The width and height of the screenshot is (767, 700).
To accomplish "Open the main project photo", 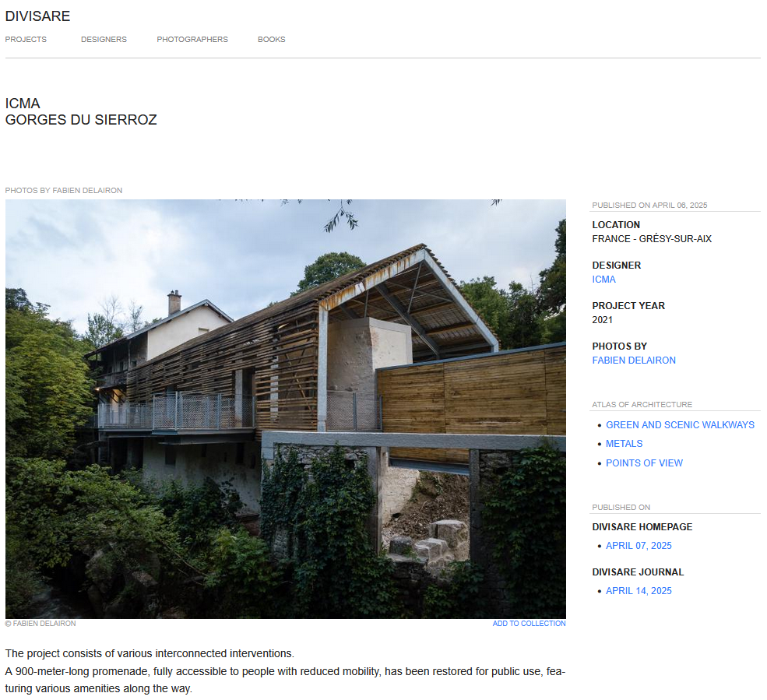I will [x=286, y=409].
